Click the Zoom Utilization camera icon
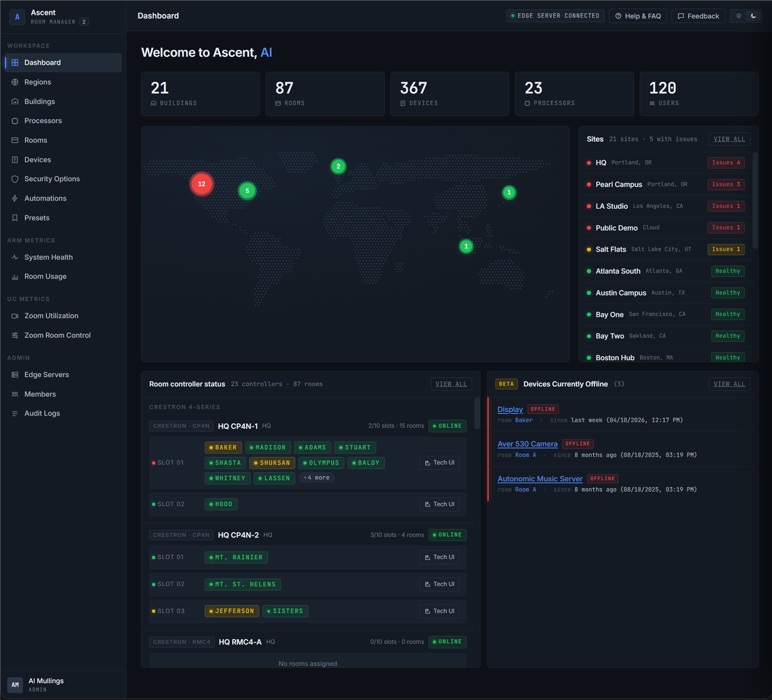The image size is (772, 700). pyautogui.click(x=15, y=316)
